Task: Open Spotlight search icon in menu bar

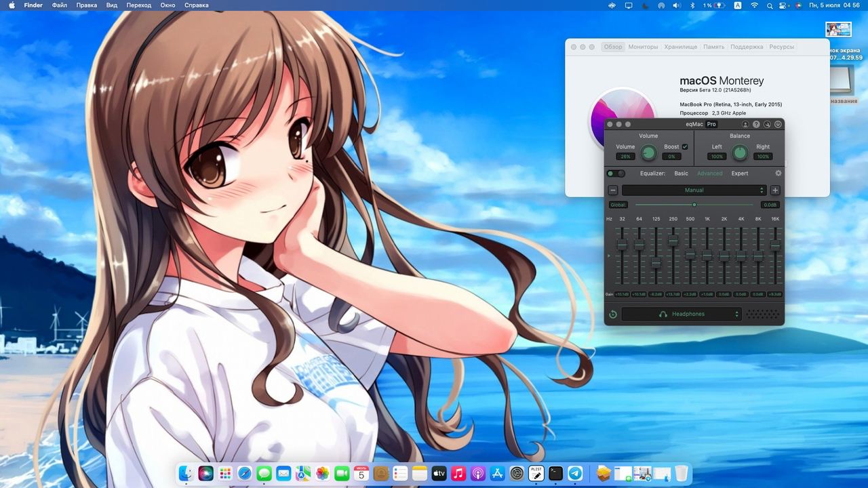Action: pyautogui.click(x=770, y=5)
